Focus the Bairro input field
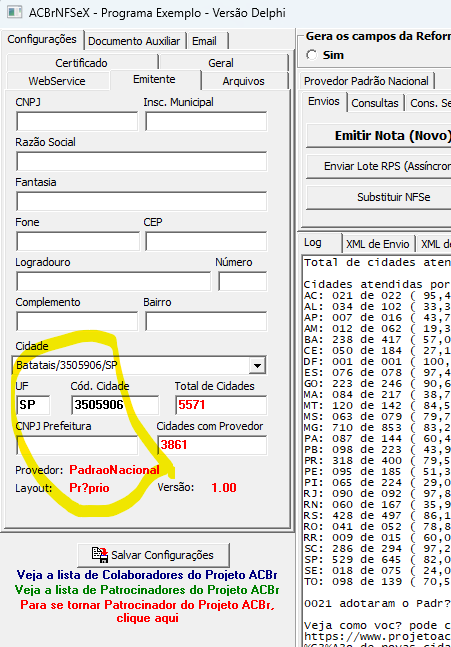The image size is (451, 647). (x=206, y=322)
